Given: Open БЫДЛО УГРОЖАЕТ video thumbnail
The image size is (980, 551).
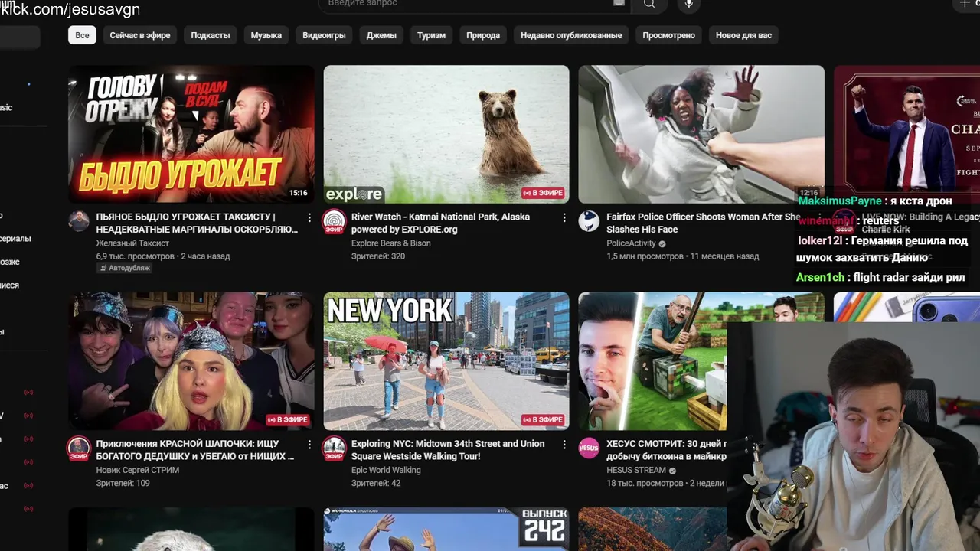Looking at the screenshot, I should point(191,134).
